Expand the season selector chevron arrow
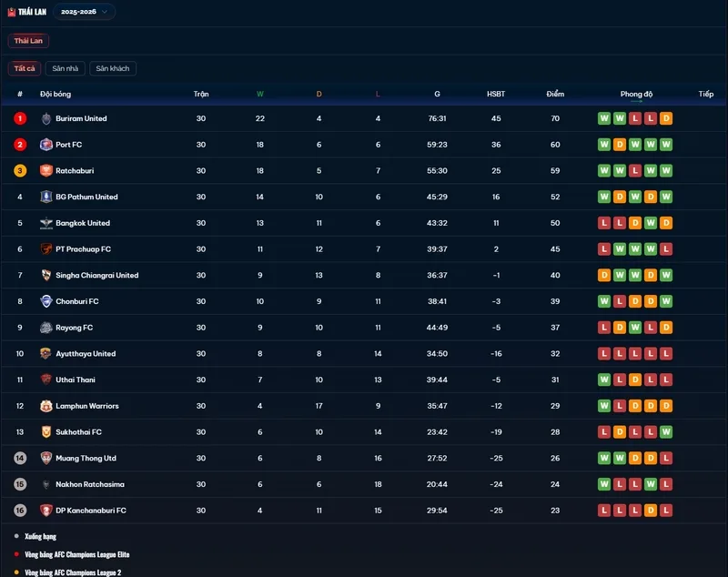The width and height of the screenshot is (728, 577). click(x=105, y=12)
